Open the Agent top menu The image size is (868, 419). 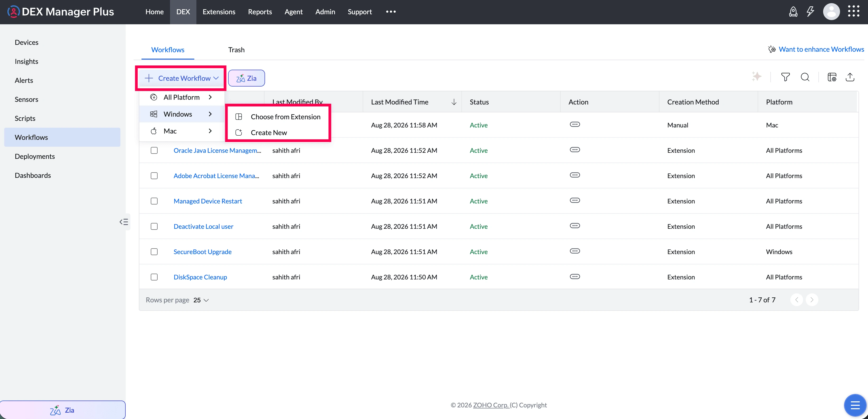click(294, 12)
